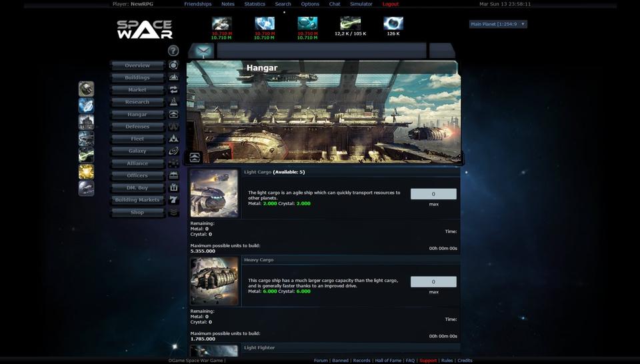The width and height of the screenshot is (640, 364).
Task: Click the network icon beside Alliance
Action: pos(173,163)
